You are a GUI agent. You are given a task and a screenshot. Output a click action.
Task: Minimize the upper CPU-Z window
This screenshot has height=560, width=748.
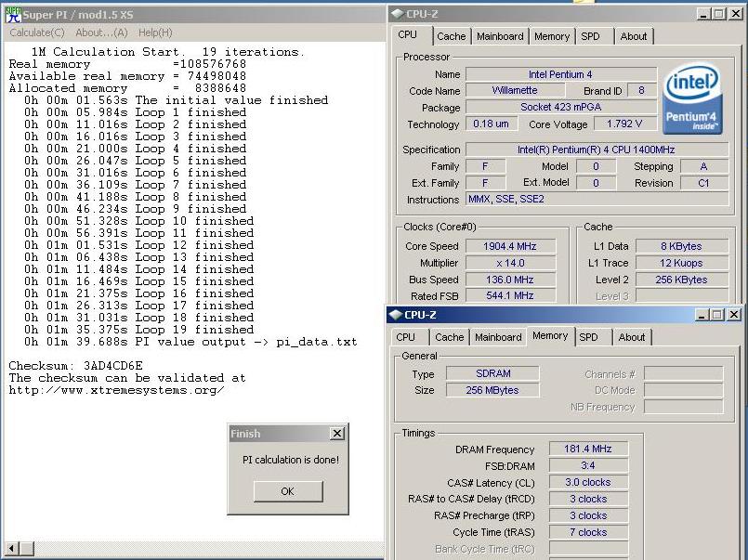(702, 14)
